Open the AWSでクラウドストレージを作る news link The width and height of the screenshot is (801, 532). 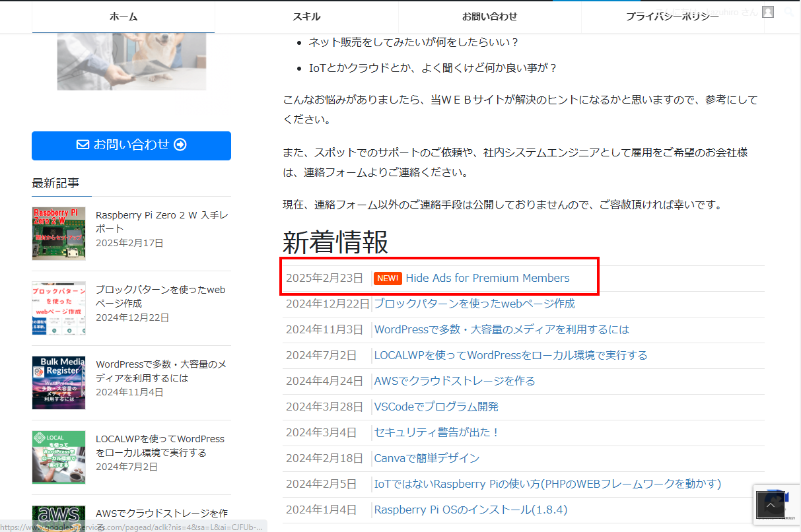tap(454, 381)
